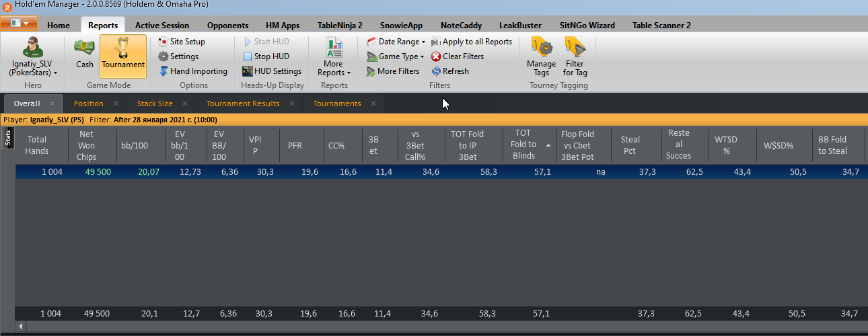The image size is (868, 336).
Task: Switch to the Stack Size report tab
Action: point(155,103)
